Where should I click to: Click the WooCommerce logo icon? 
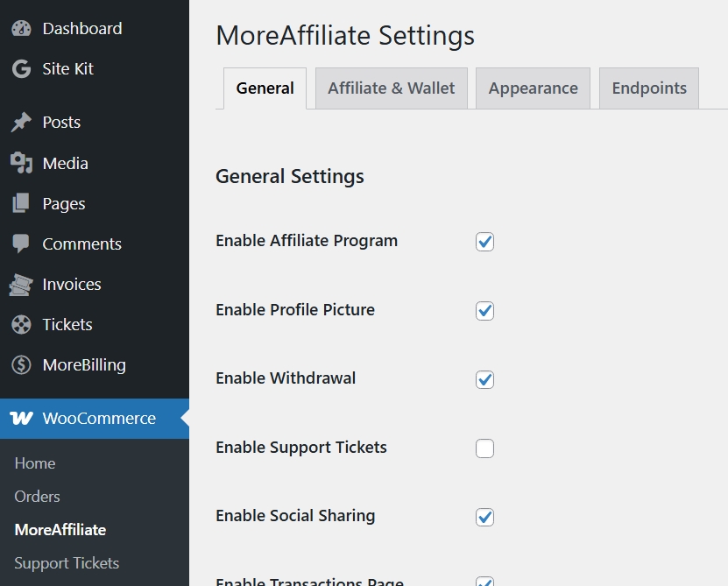[x=21, y=419]
